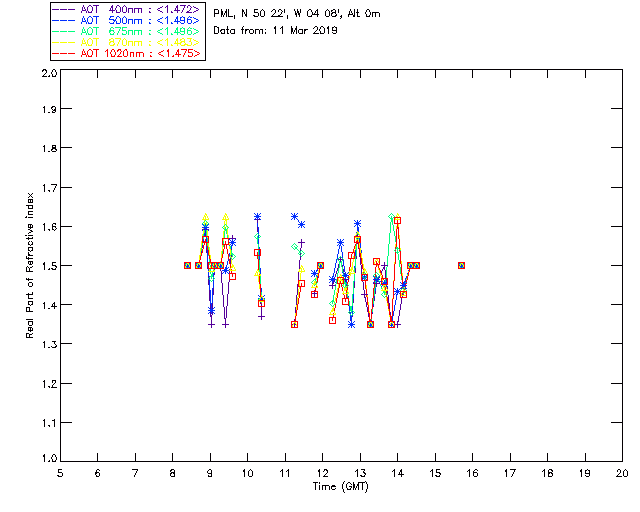
Task: Click the 1.9 tick label on y-axis
Action: tap(49, 109)
